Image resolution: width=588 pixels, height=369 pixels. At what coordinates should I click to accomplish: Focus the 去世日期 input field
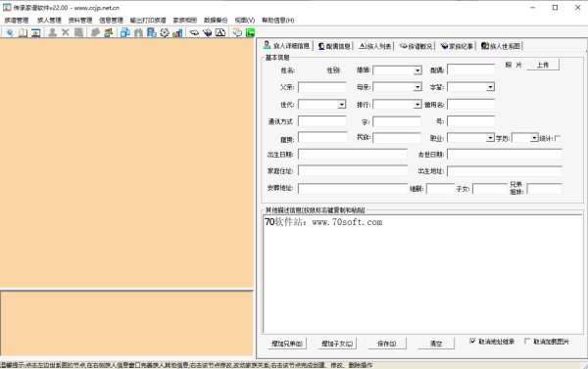[505, 155]
